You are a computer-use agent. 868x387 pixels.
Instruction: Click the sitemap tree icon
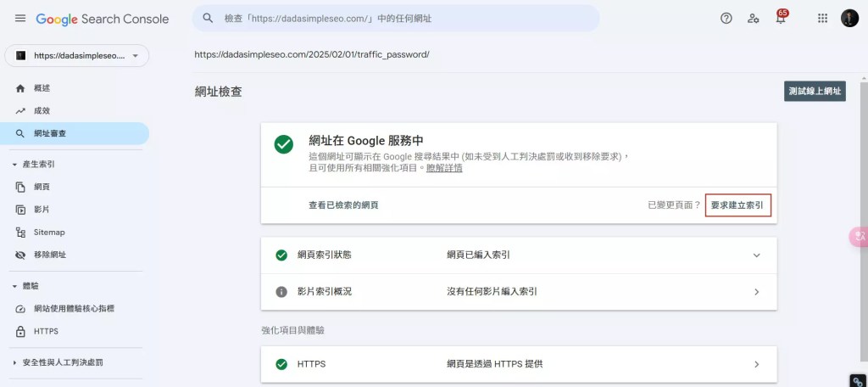20,233
